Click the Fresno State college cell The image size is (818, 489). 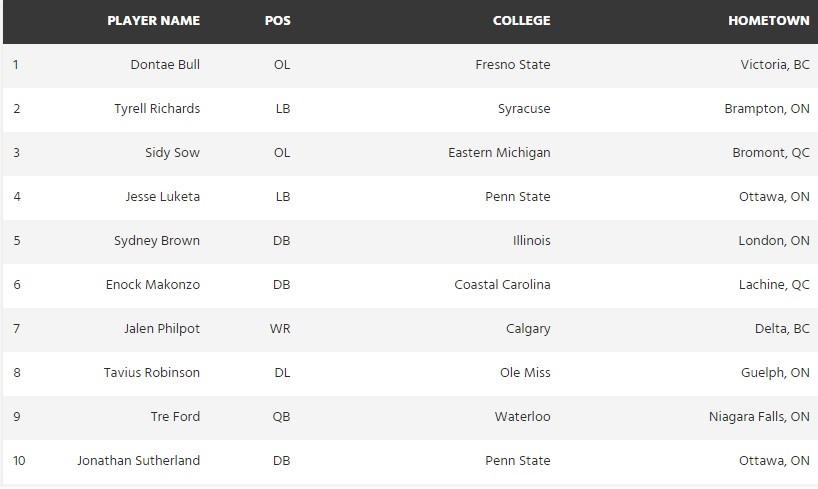(513, 65)
